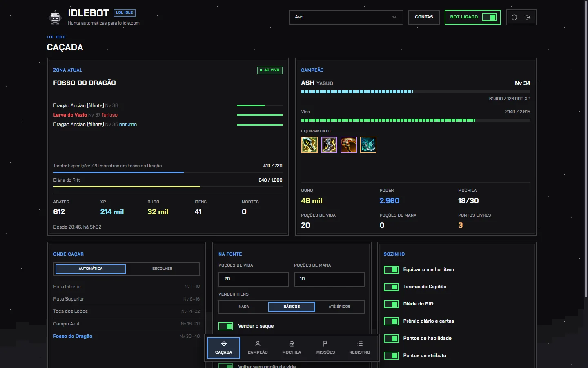This screenshot has height=368, width=588.
Task: Go to the Missões tab
Action: click(x=325, y=348)
